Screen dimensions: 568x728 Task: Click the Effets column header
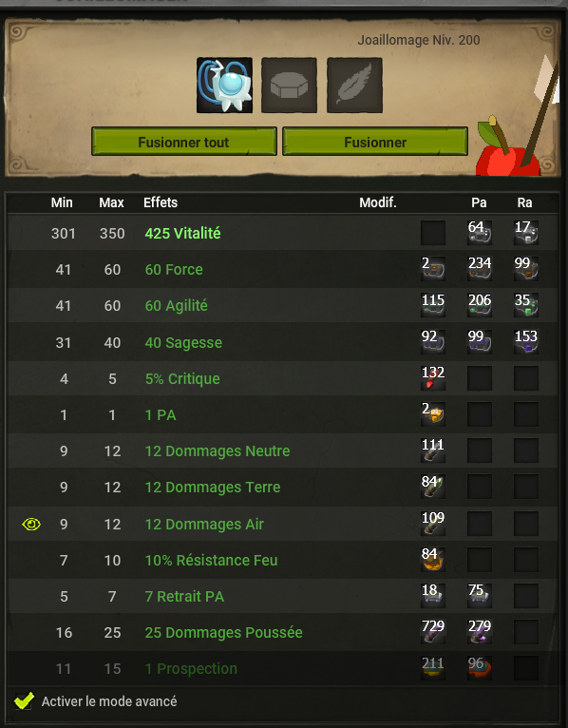pos(161,202)
